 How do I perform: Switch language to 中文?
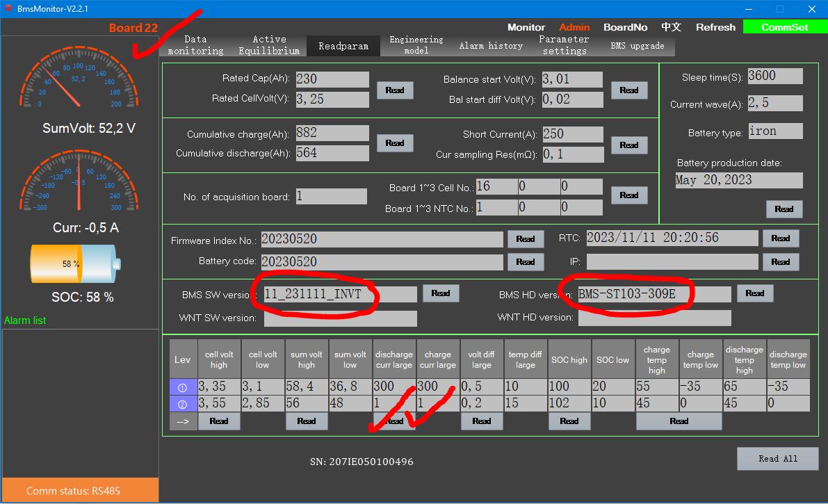[671, 27]
